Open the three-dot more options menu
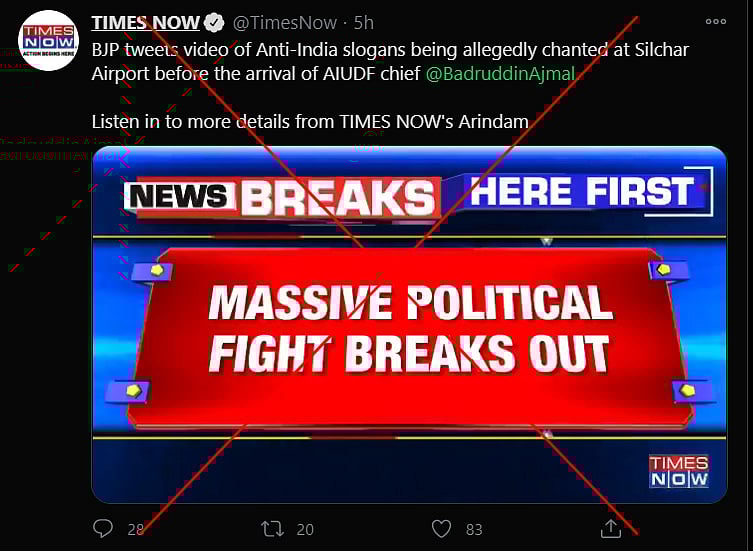Screen dimensions: 753x551 pyautogui.click(x=716, y=21)
